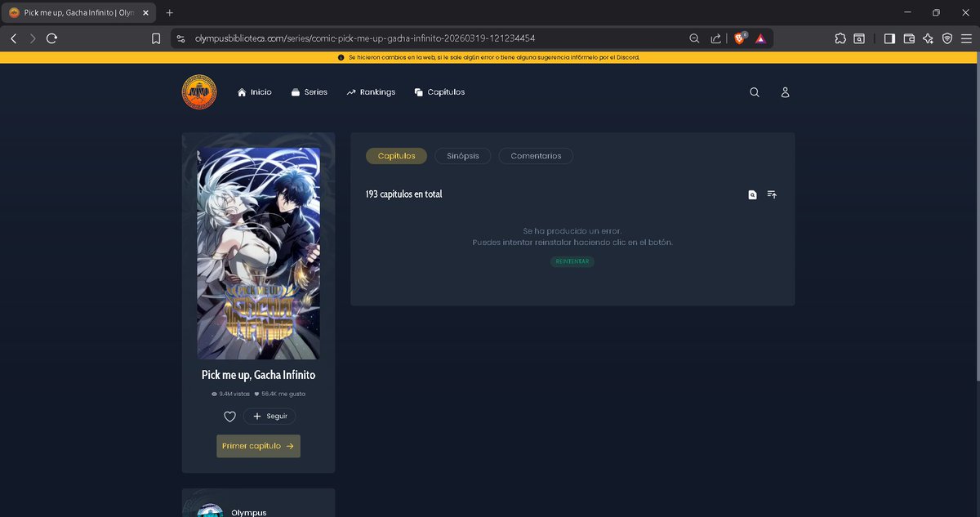Click the 'Pick me up, Gacha Infinito' title

click(258, 375)
